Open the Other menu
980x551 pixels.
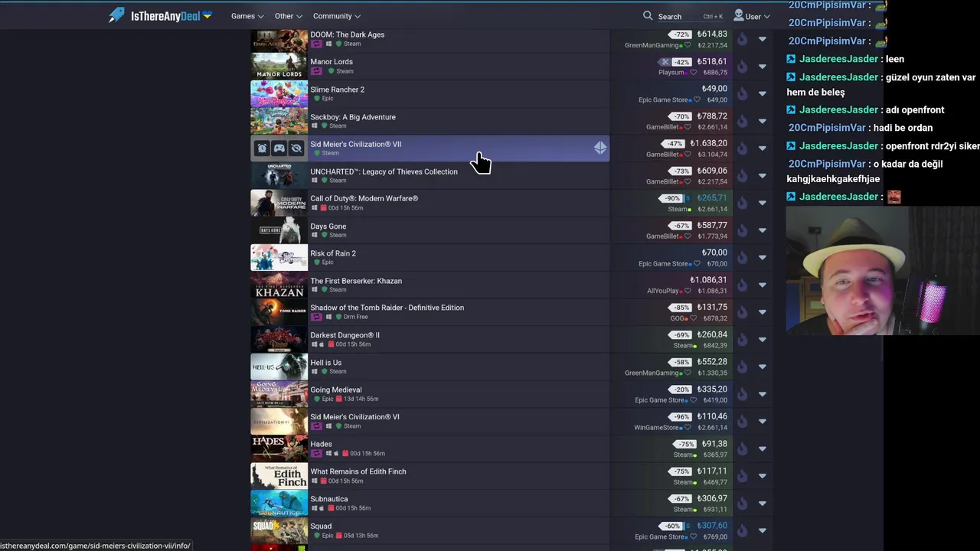coord(288,16)
